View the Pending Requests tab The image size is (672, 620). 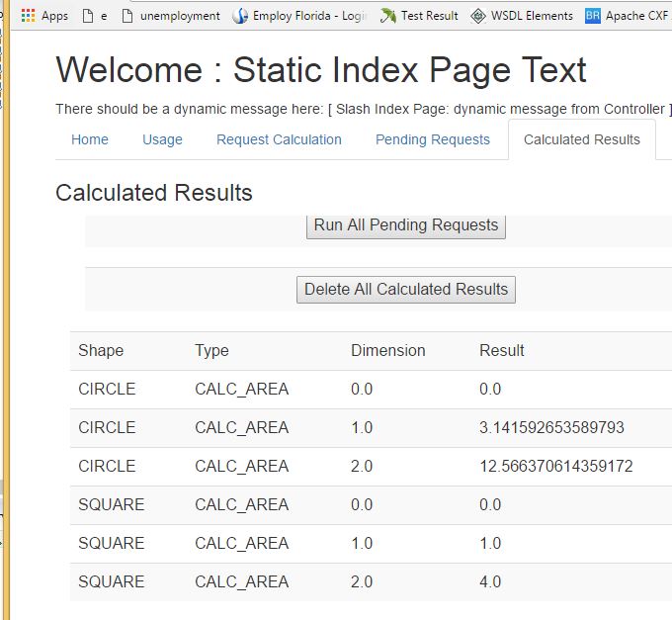pos(433,139)
